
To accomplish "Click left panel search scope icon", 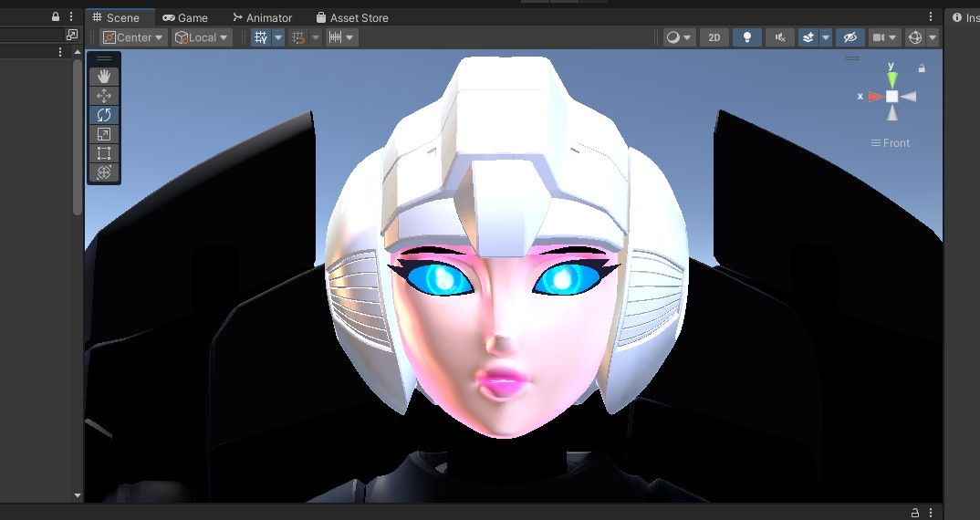I will pyautogui.click(x=72, y=35).
